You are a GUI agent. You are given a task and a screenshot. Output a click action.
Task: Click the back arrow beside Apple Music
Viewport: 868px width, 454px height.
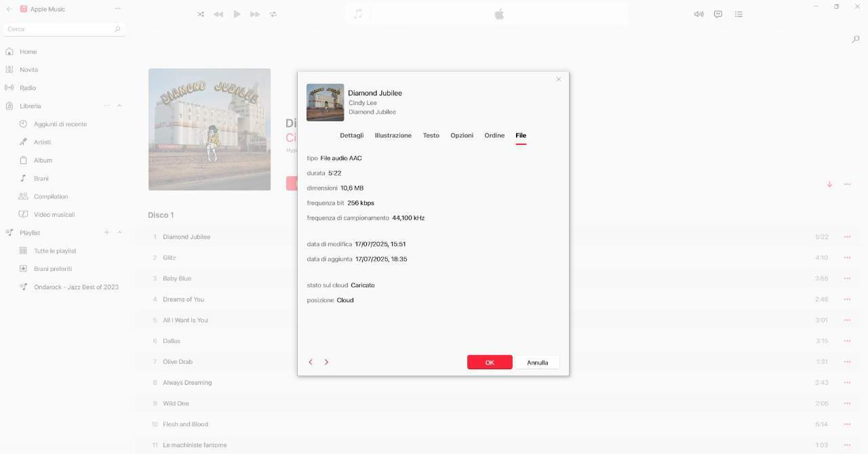pyautogui.click(x=9, y=9)
